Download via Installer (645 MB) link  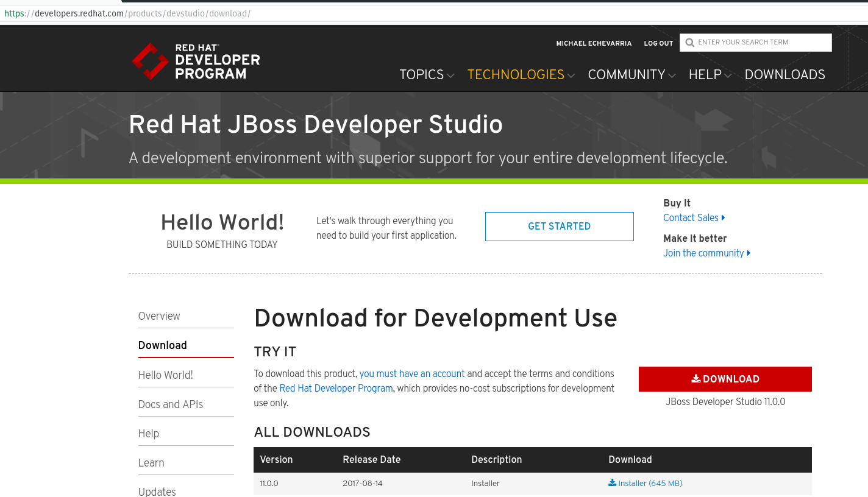650,483
